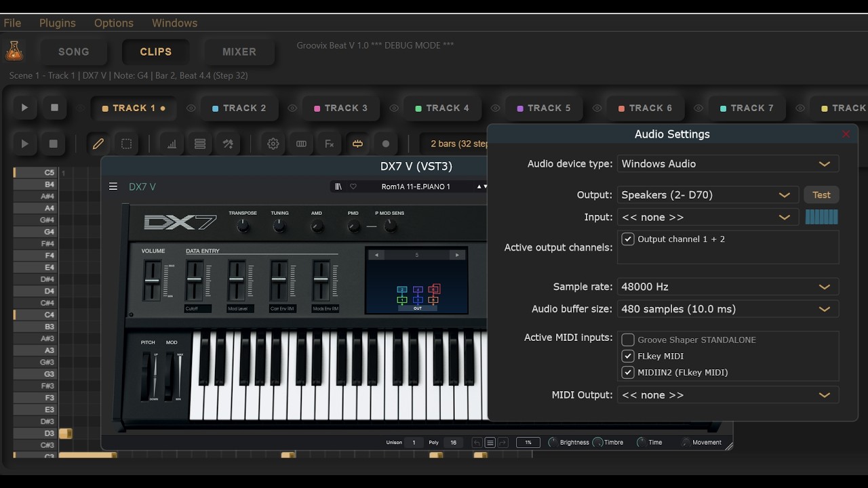
Task: Toggle visibility eye for Track 4
Action: (x=394, y=108)
